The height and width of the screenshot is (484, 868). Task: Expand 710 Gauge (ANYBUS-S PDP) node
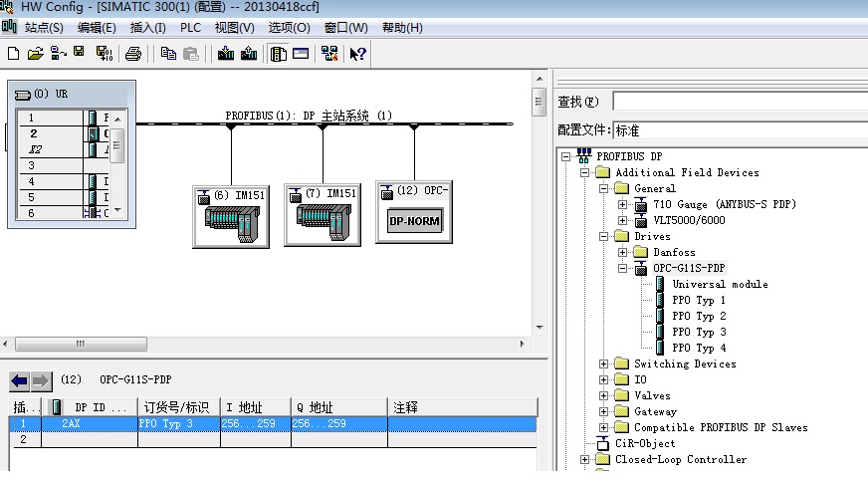pyautogui.click(x=623, y=205)
